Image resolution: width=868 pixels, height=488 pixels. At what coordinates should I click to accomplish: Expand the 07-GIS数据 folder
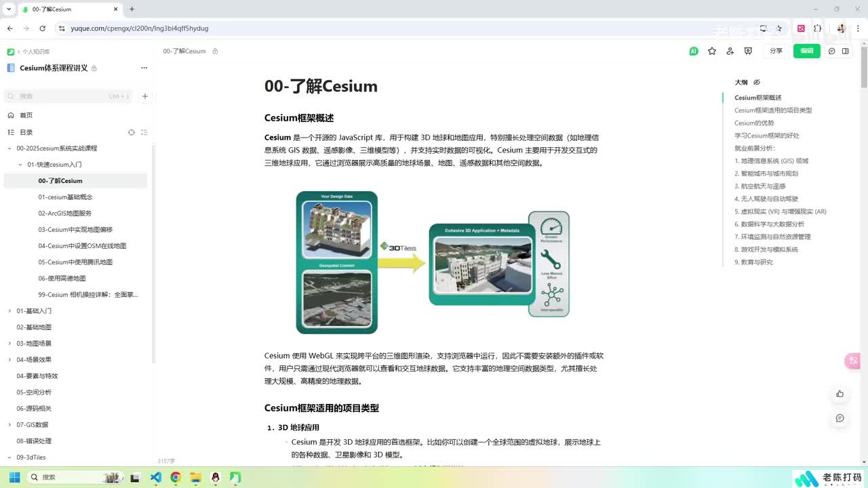[x=9, y=425]
